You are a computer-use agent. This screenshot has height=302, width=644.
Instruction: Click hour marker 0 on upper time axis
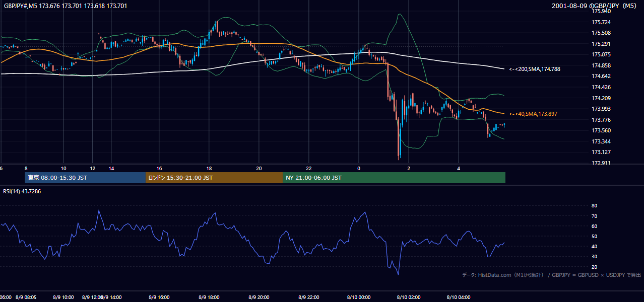pyautogui.click(x=359, y=168)
